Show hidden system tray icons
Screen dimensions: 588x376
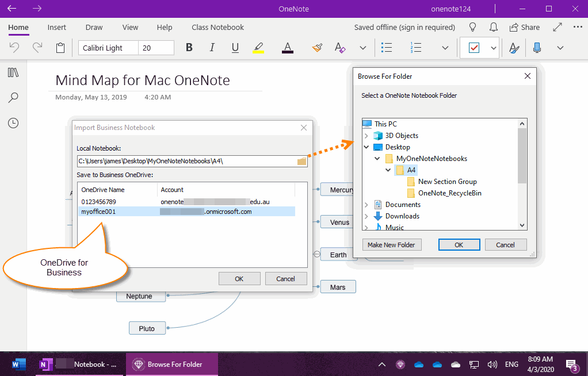pyautogui.click(x=382, y=365)
